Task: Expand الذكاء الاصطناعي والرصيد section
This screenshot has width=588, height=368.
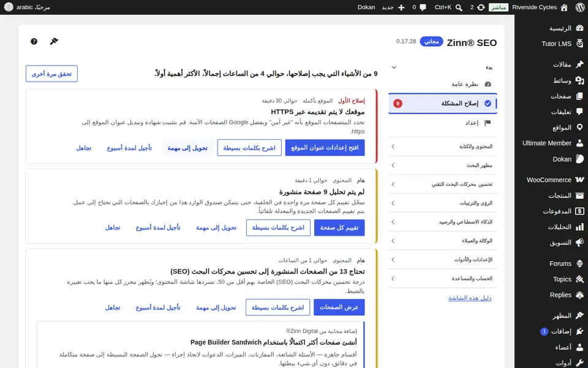Action: coord(443,222)
